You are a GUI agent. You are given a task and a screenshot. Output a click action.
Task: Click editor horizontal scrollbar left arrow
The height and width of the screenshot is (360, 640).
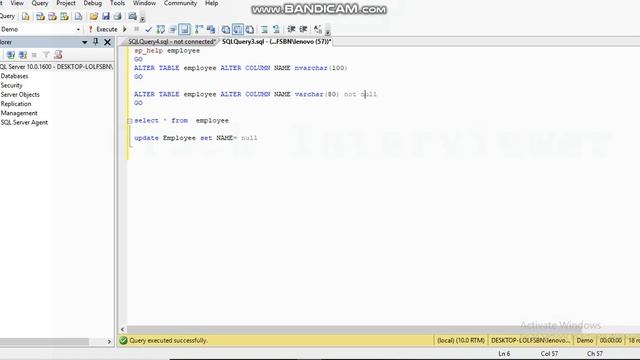122,329
